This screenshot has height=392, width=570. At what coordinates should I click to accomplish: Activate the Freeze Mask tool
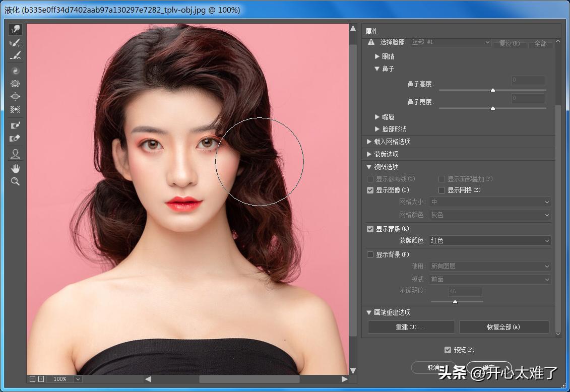click(15, 124)
